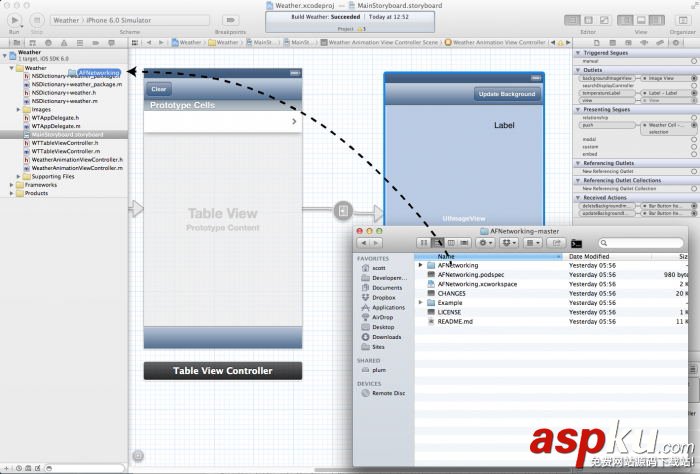
Task: Expand the Products group
Action: (12, 193)
